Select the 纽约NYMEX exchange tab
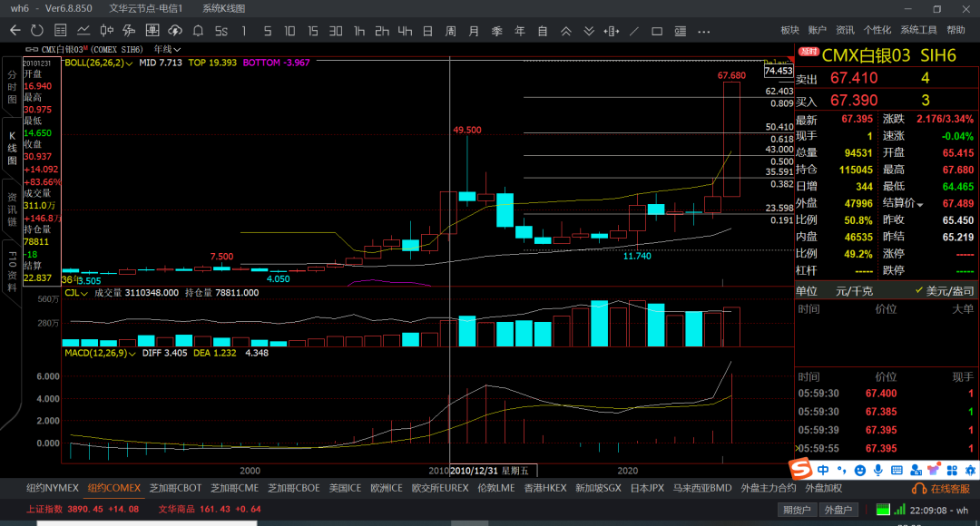The image size is (980, 526). [53, 488]
